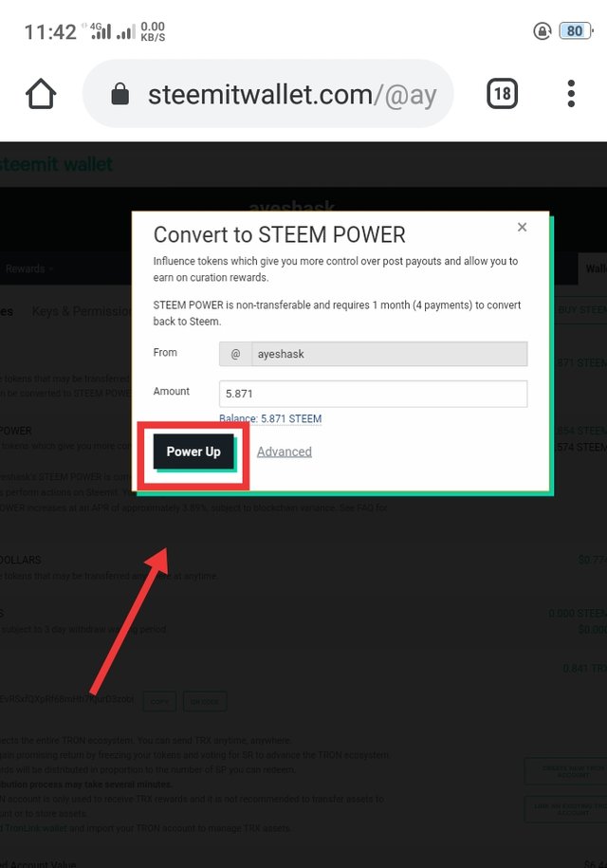Click the Create New TRON Account button

[565, 771]
